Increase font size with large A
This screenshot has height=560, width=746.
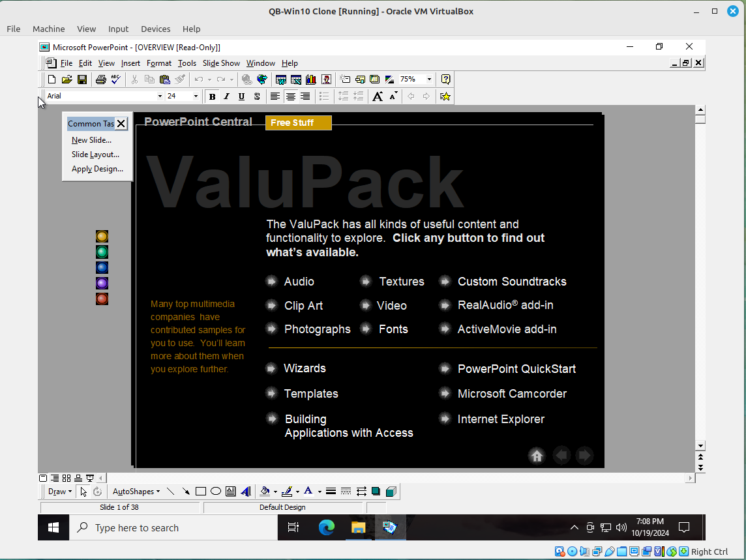(378, 96)
